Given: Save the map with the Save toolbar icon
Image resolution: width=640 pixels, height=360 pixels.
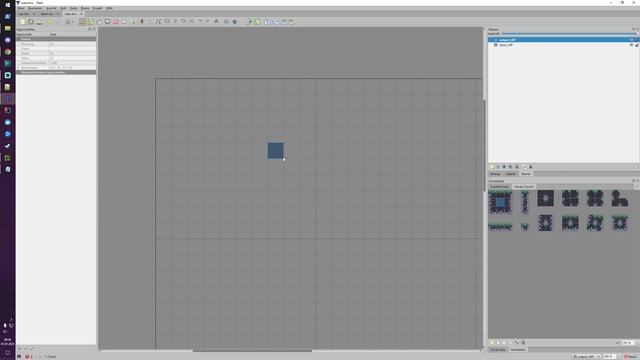Looking at the screenshot, I should pos(39,22).
